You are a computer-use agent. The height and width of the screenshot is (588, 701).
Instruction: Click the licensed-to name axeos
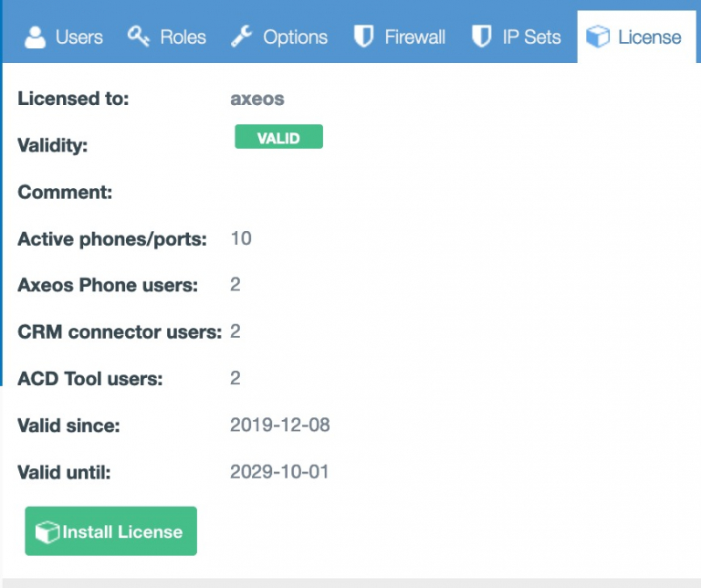pyautogui.click(x=252, y=99)
